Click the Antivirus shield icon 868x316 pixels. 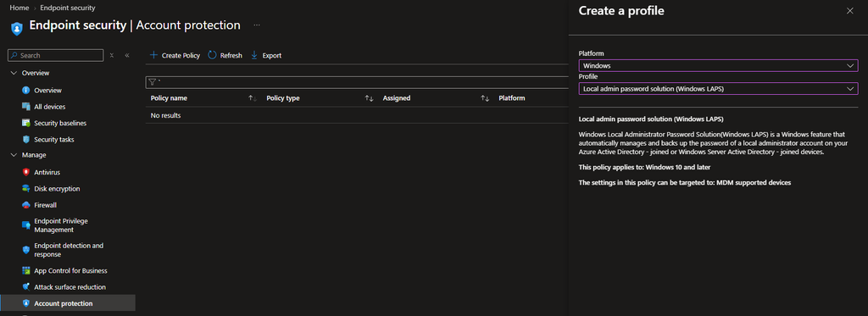pos(25,172)
